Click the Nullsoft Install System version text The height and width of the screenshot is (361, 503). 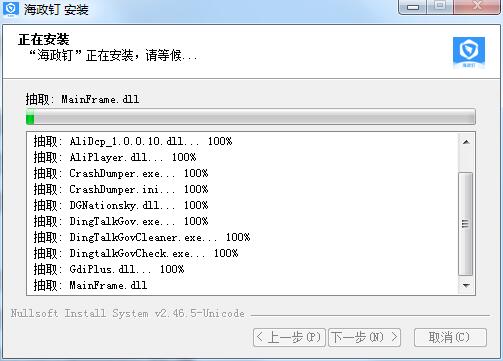[x=128, y=313]
